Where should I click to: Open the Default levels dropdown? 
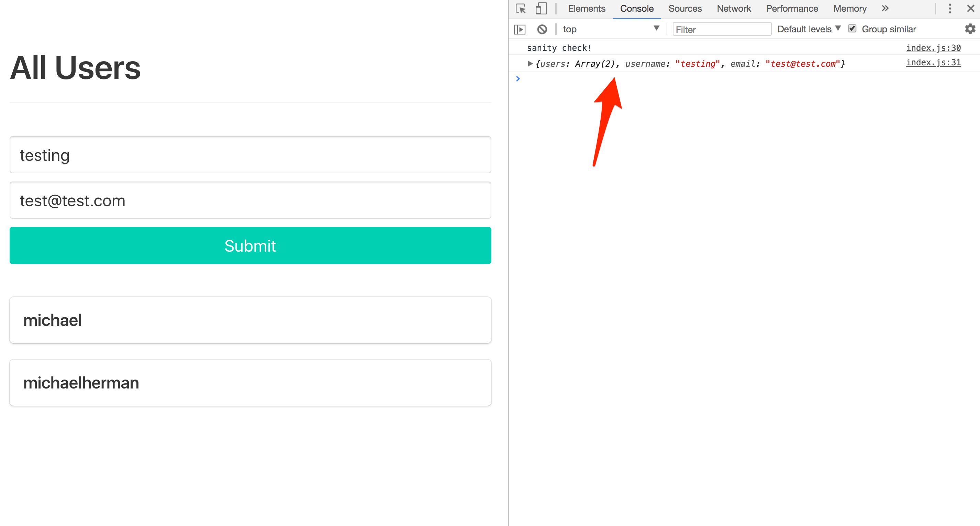809,29
